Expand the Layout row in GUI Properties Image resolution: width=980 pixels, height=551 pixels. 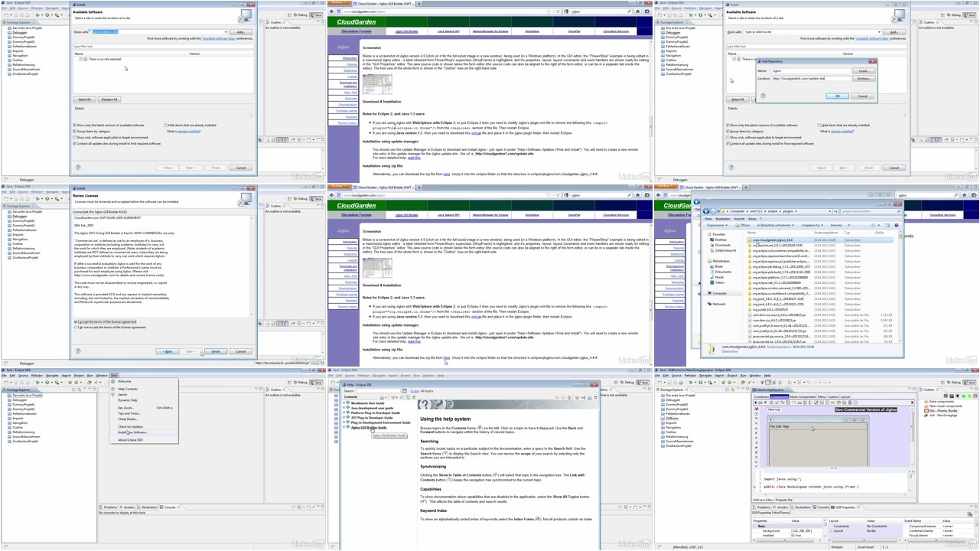[831, 531]
